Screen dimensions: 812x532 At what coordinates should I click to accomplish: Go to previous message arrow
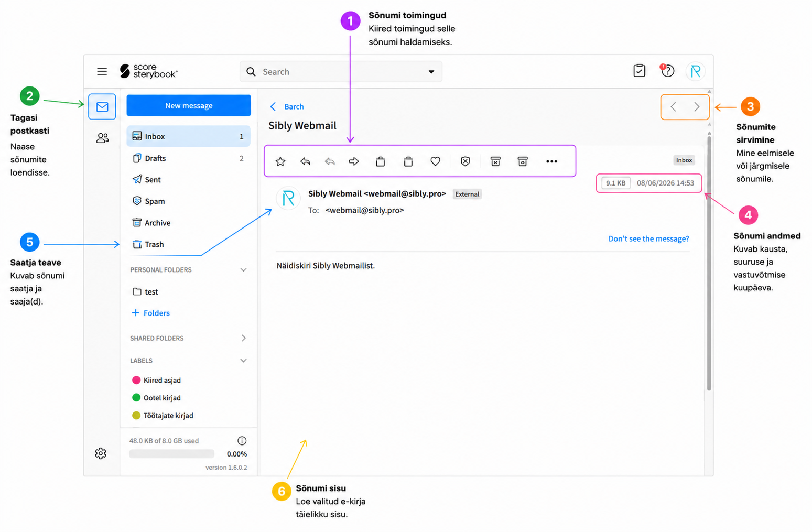pyautogui.click(x=674, y=107)
